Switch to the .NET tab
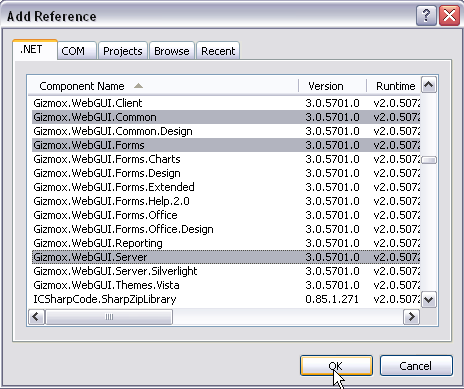This screenshot has width=464, height=389. click(x=35, y=50)
